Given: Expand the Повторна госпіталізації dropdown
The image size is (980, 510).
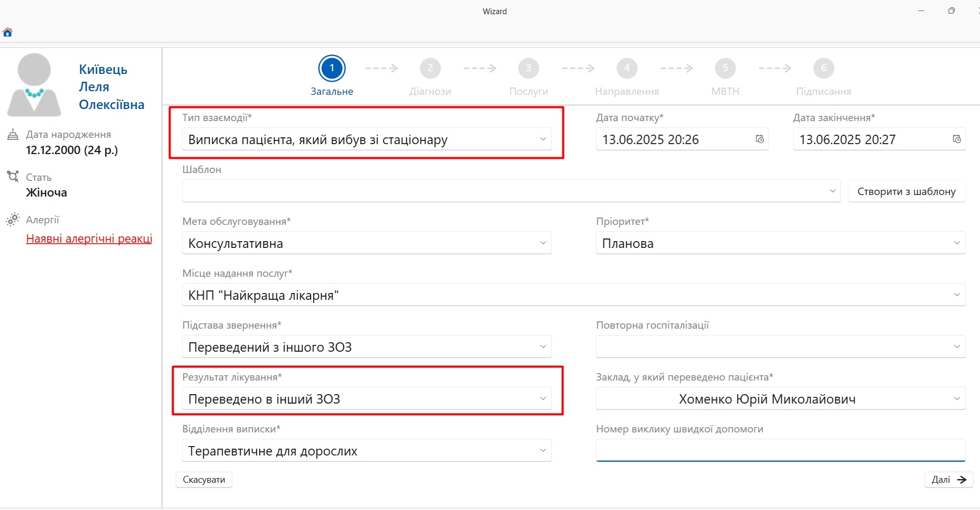Looking at the screenshot, I should (x=957, y=347).
